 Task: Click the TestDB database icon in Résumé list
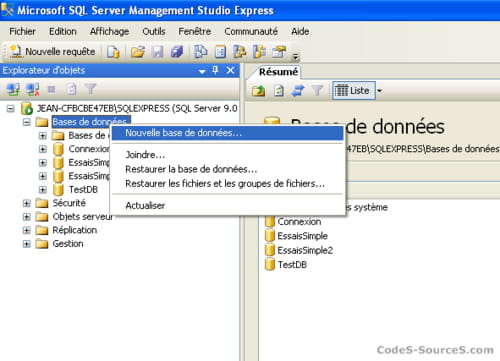pos(270,264)
